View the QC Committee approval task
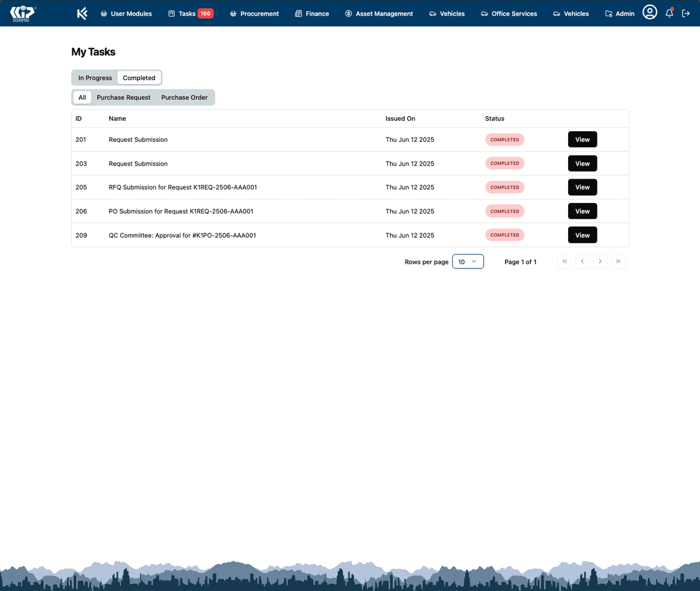Screen dimensions: 700x591 582,235
